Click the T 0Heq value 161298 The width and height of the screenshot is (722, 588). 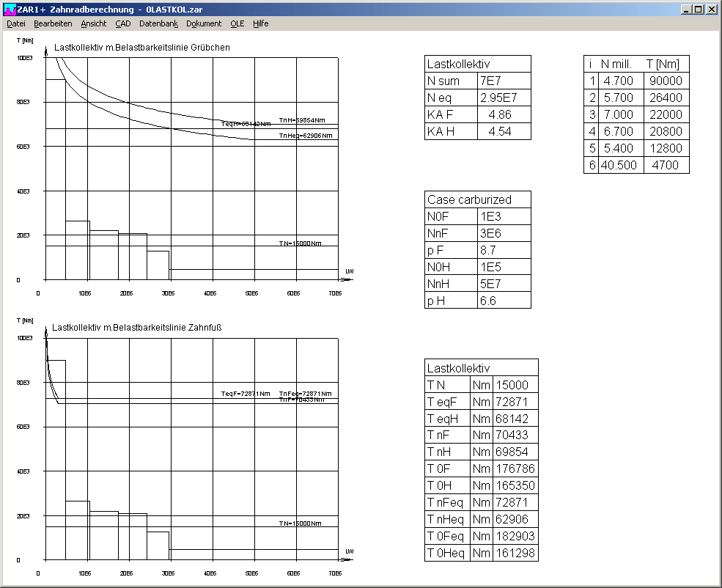click(x=515, y=554)
